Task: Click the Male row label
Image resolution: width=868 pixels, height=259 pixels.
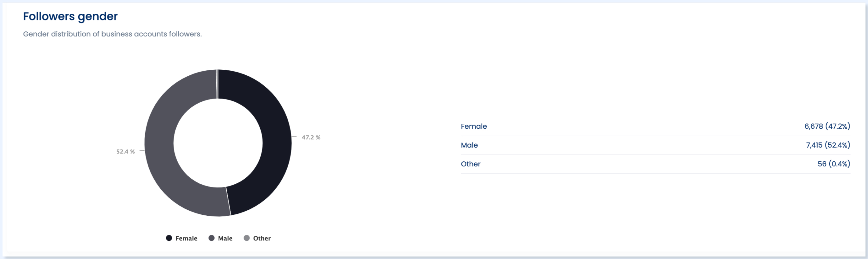Action: pos(469,145)
